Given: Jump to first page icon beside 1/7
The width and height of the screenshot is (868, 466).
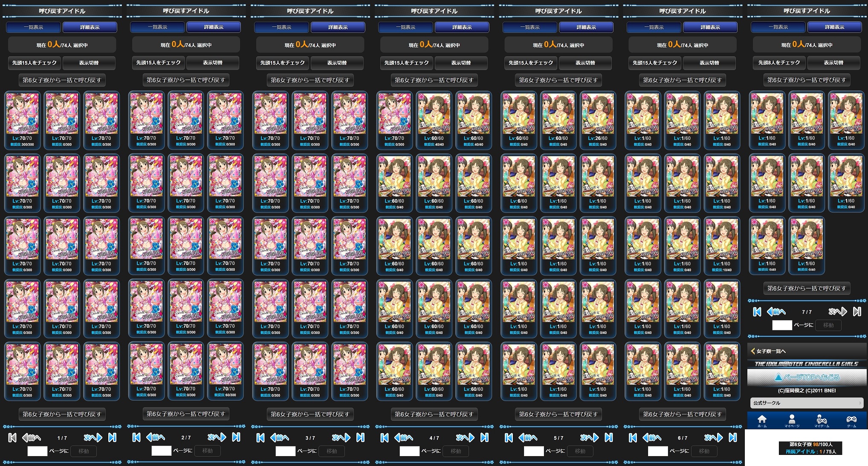Looking at the screenshot, I should coord(12,437).
